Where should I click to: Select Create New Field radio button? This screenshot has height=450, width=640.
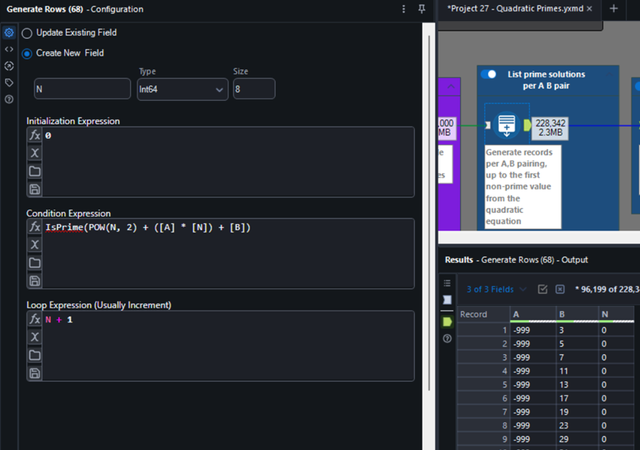(27, 53)
